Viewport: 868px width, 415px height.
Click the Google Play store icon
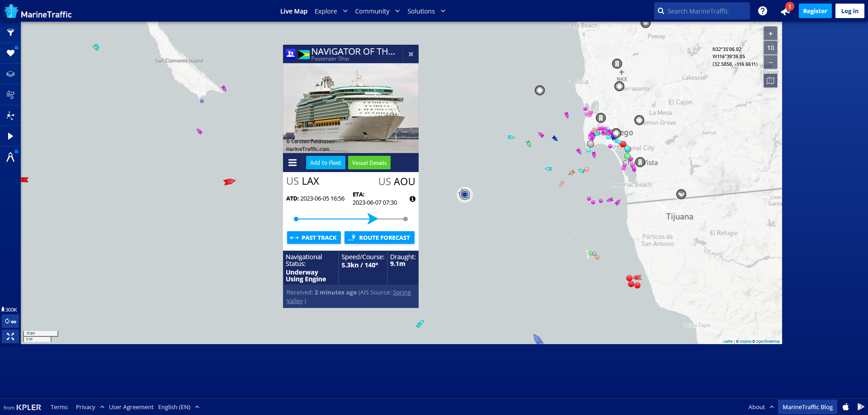(x=861, y=407)
